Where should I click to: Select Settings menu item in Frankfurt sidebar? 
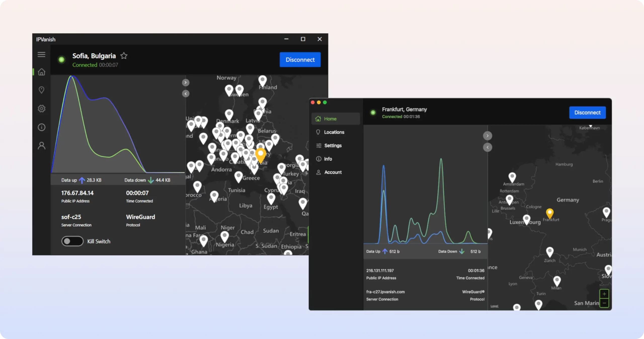[333, 145]
